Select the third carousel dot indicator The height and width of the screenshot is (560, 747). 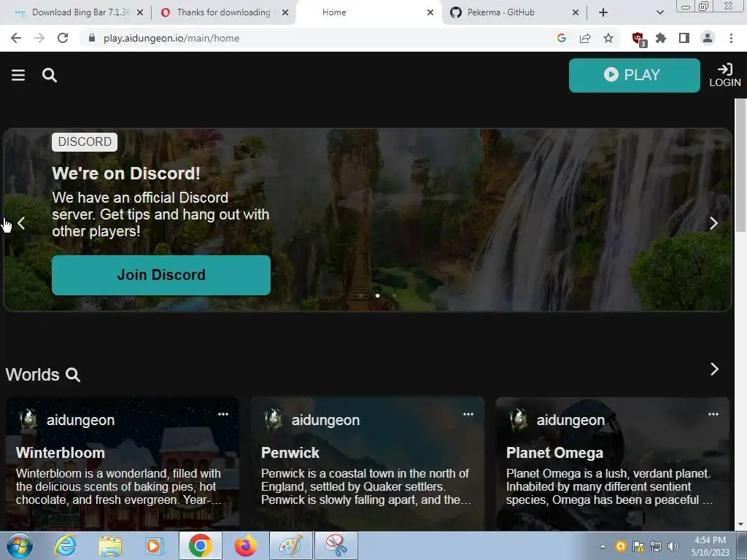(394, 296)
